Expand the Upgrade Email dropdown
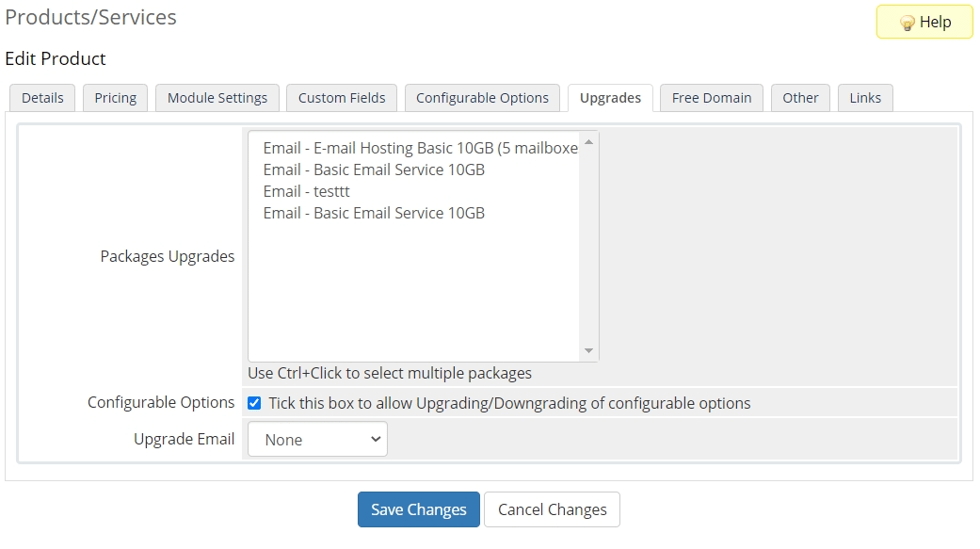Viewport: 980px width, 549px height. tap(317, 440)
